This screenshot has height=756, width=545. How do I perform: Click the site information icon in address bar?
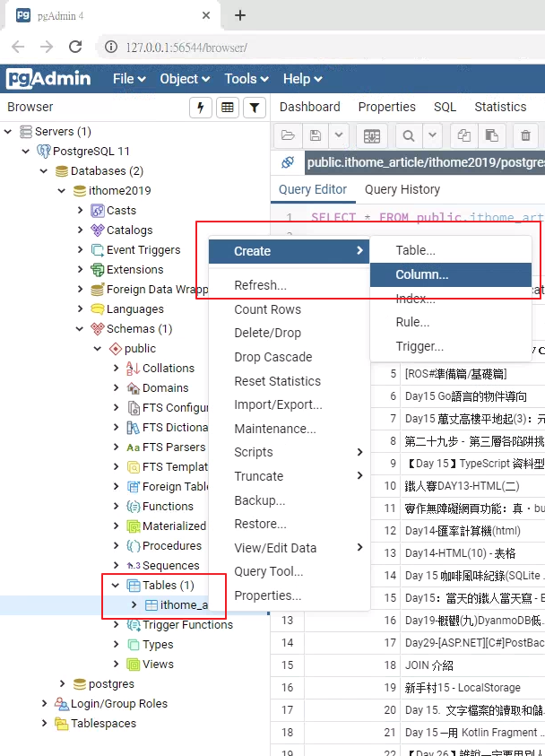[111, 47]
